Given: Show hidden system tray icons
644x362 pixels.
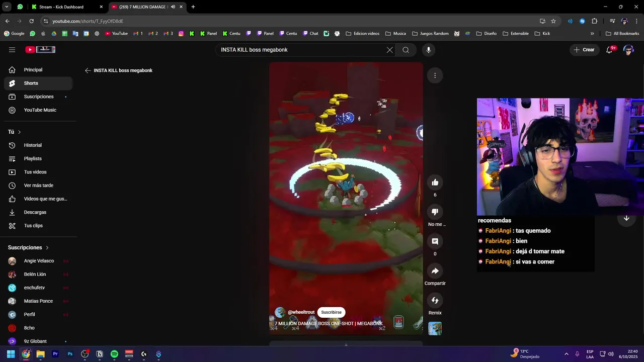Looking at the screenshot, I should click(566, 354).
